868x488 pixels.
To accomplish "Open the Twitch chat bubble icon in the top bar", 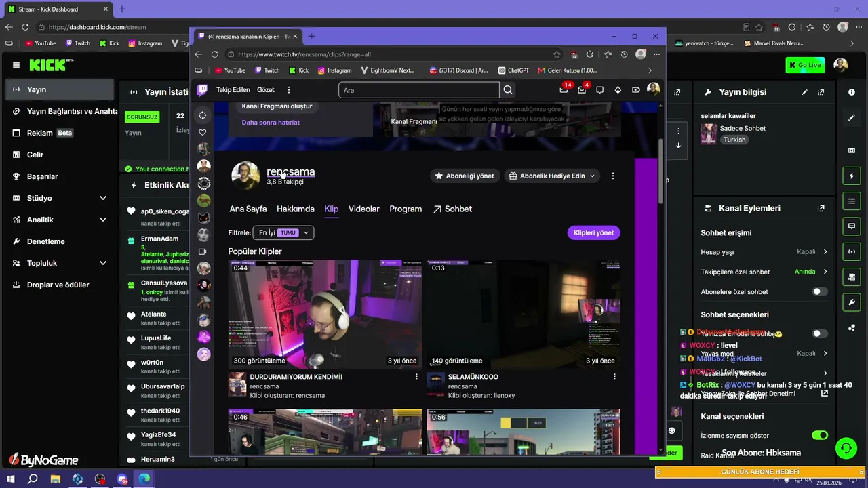I will coord(599,90).
